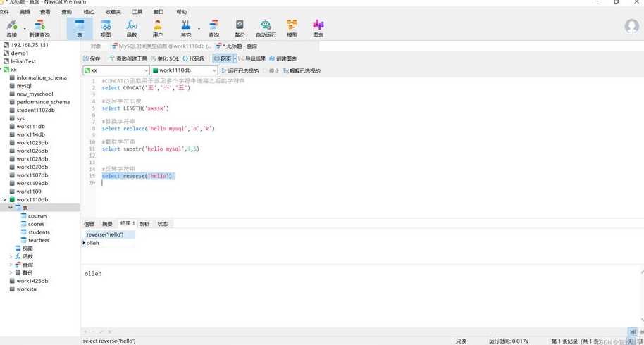
Task: Click the 解释已选择的 explain selected button
Action: [x=302, y=70]
